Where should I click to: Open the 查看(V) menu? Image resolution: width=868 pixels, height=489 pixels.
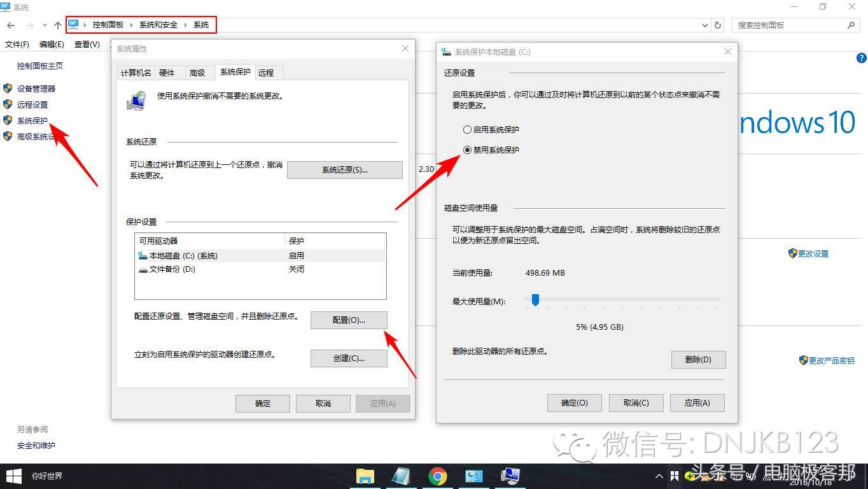(86, 45)
